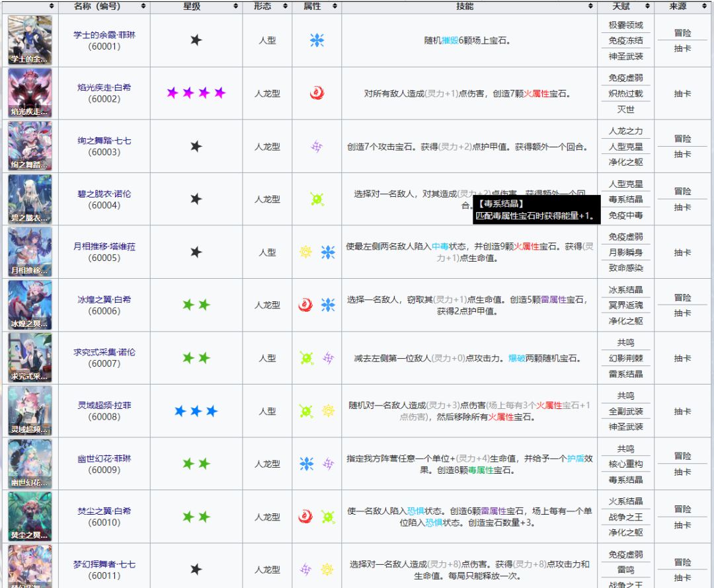Open the 月相推移·塔维菈 (60005) character link

coord(104,246)
